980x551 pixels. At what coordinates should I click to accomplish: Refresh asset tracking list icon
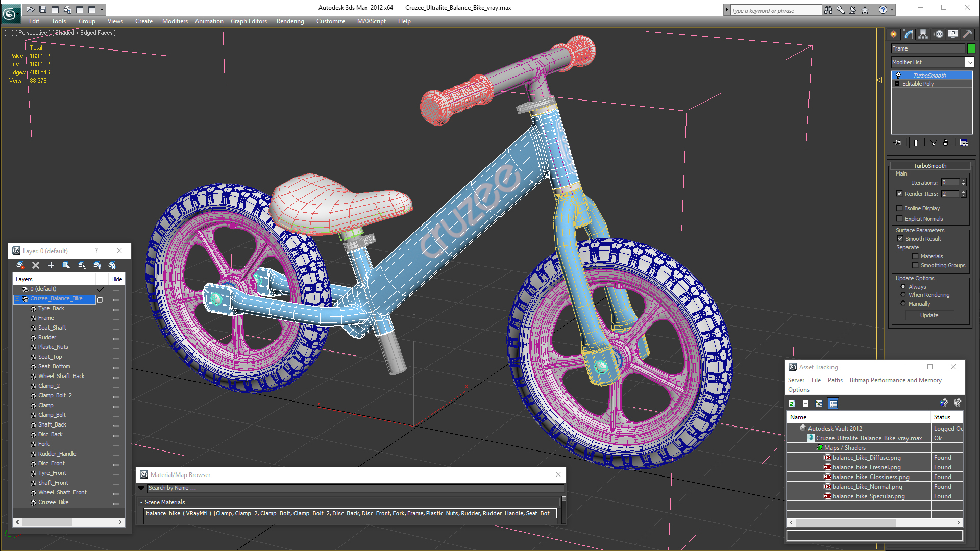(792, 404)
